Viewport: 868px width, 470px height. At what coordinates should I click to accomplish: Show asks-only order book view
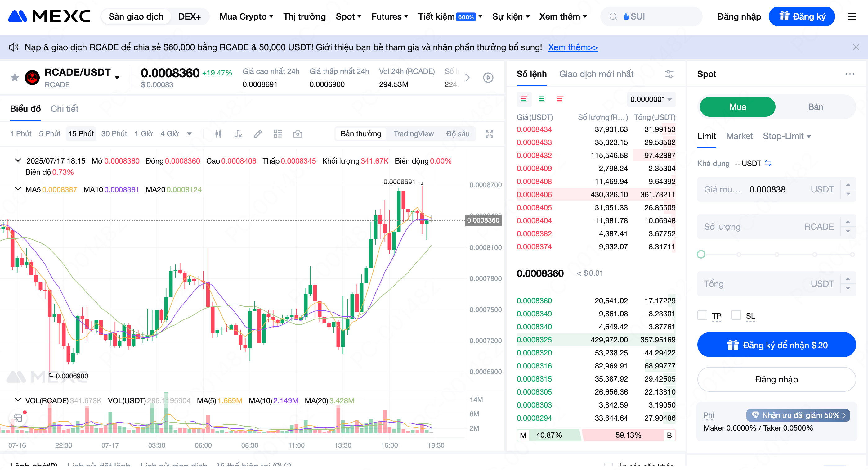[560, 99]
